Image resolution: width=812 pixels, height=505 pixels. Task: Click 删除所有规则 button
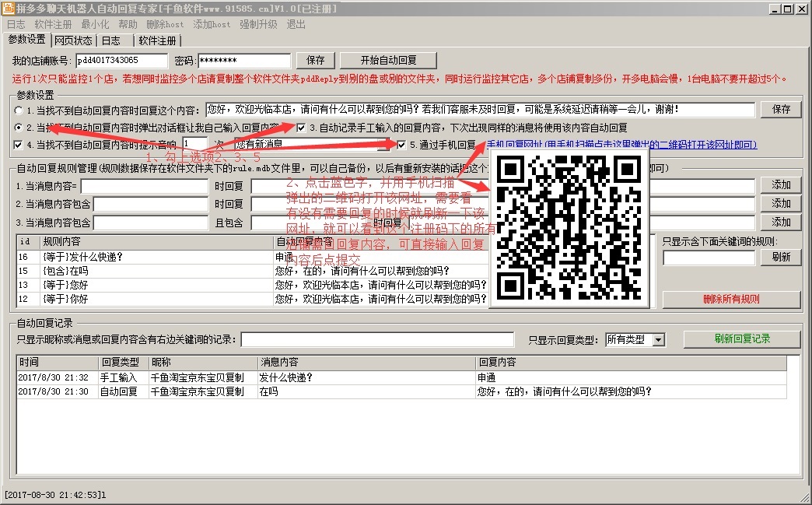tap(731, 300)
